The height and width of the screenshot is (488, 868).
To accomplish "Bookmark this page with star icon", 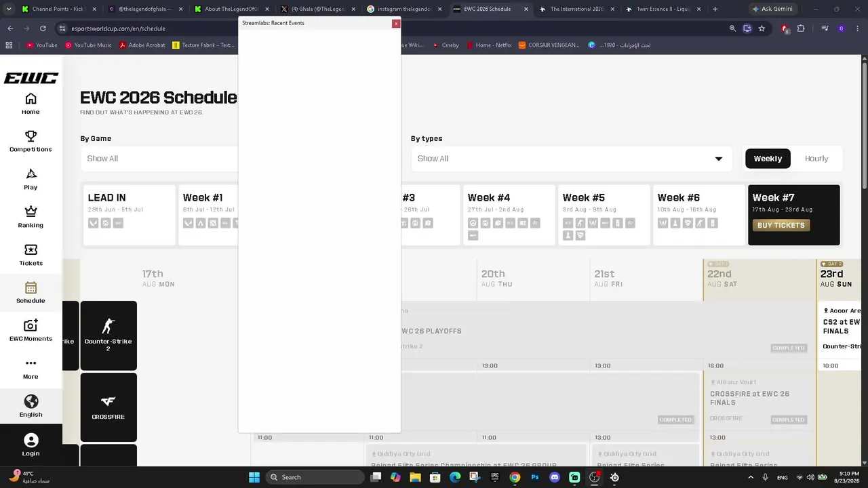I will (x=762, y=28).
